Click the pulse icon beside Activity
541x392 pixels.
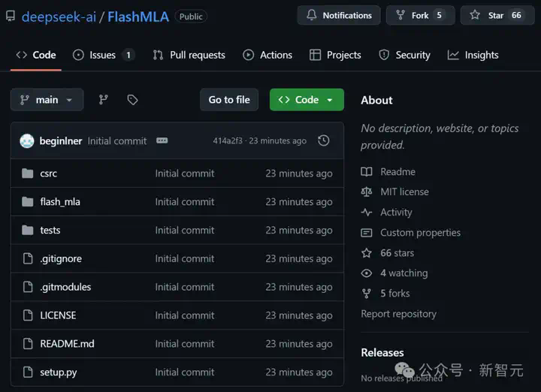367,213
